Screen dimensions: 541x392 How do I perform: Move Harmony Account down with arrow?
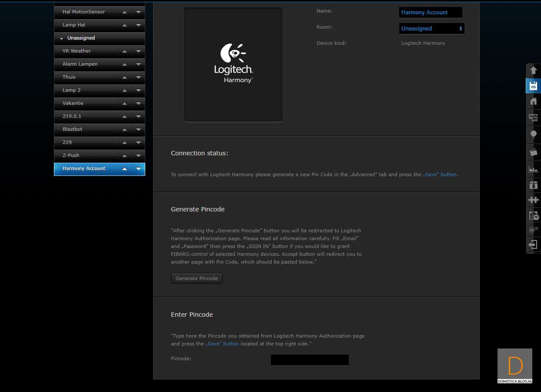[138, 169]
